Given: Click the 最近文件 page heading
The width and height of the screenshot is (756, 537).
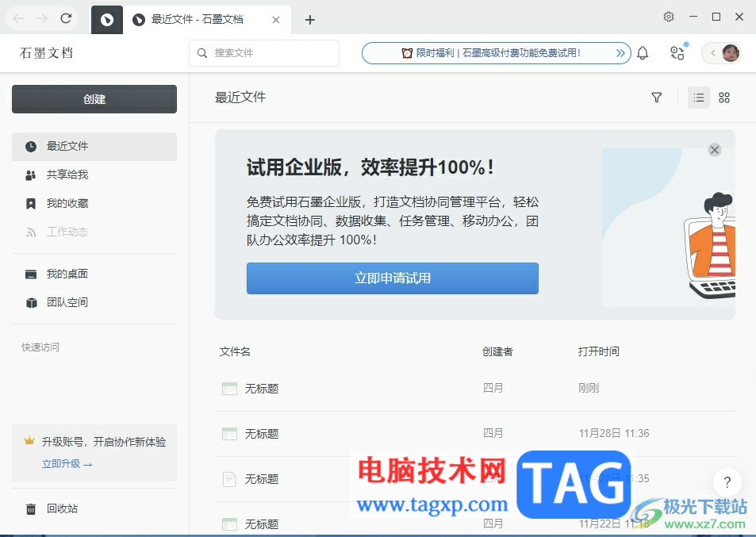Looking at the screenshot, I should [240, 98].
